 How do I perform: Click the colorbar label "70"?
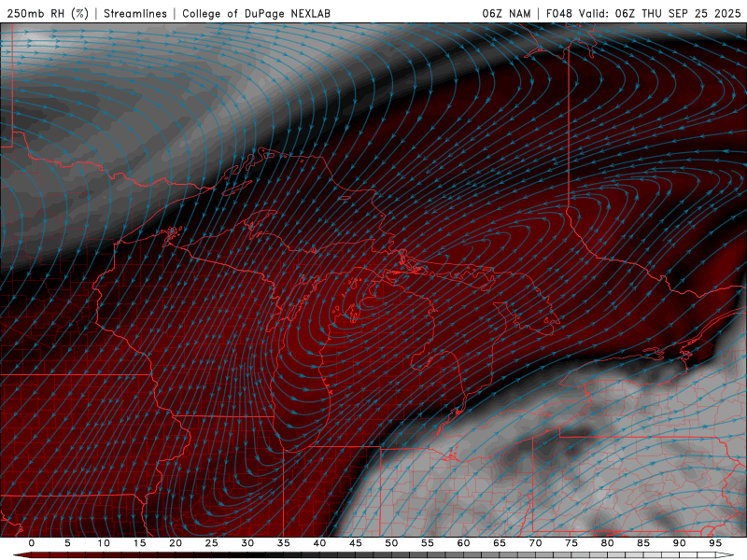tap(535, 543)
